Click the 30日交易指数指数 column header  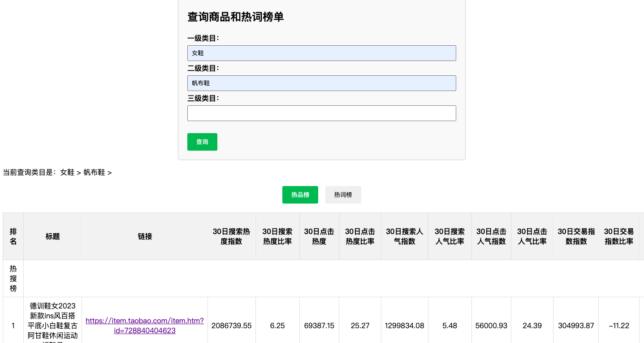pyautogui.click(x=576, y=236)
